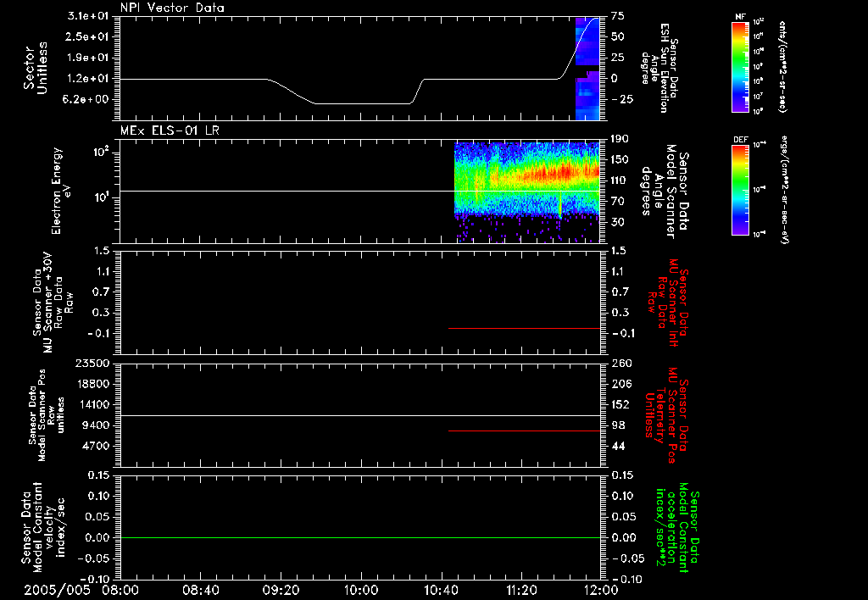Click the -25 degree elevation tick label
Viewport: 868px width, 600px height.
pos(622,100)
